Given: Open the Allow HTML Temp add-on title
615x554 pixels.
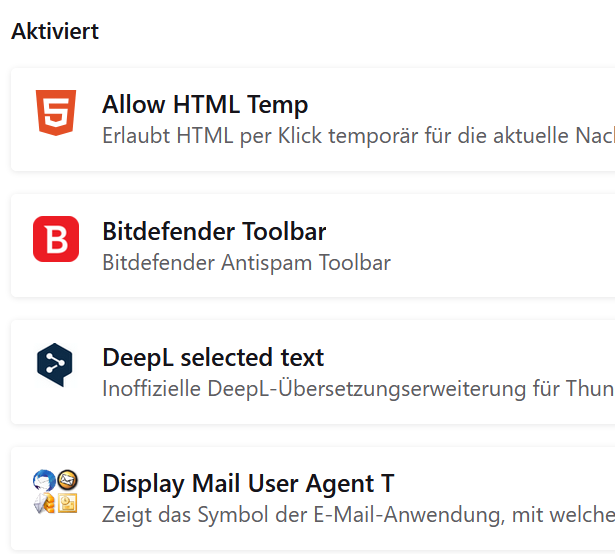Looking at the screenshot, I should (205, 105).
